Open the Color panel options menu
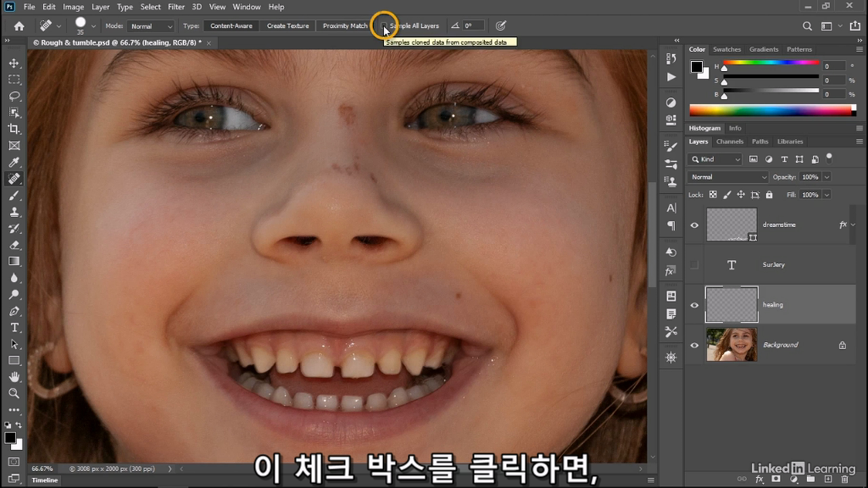 click(x=859, y=49)
